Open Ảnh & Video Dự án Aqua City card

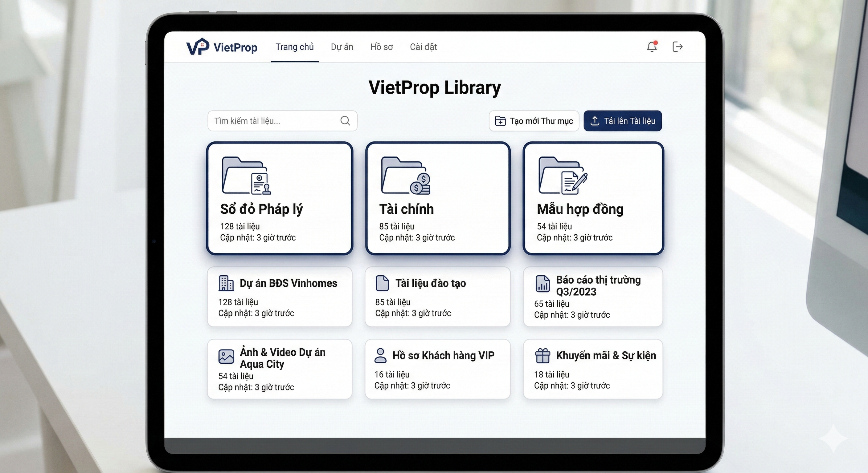[x=280, y=369]
